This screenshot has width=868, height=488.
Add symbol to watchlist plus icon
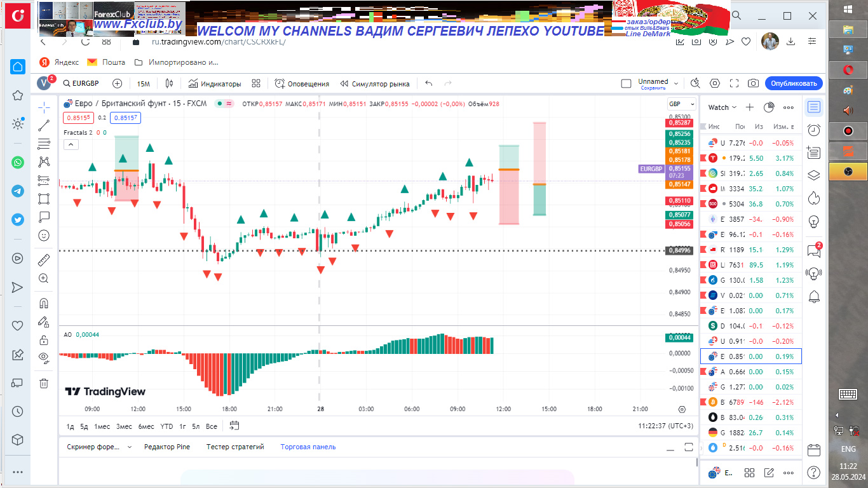click(750, 107)
